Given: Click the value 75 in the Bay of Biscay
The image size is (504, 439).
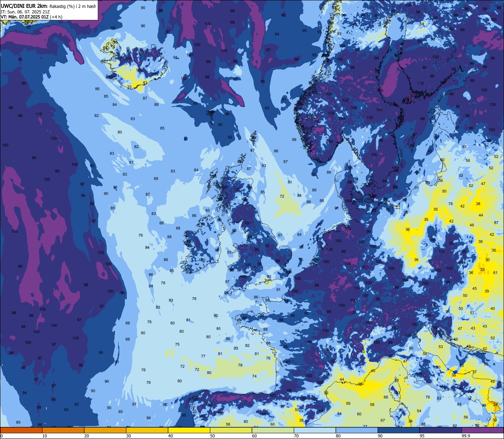Looking at the screenshot, I should (x=177, y=344).
